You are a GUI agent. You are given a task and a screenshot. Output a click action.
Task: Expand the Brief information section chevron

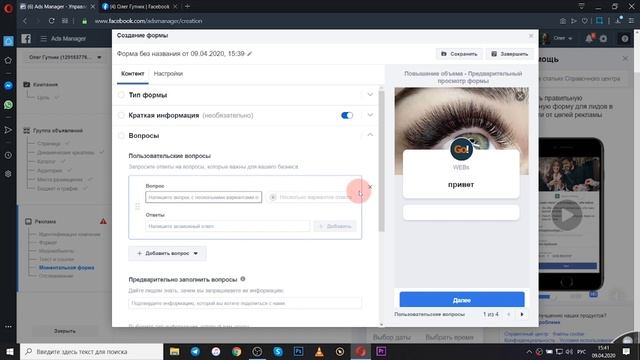click(x=370, y=115)
